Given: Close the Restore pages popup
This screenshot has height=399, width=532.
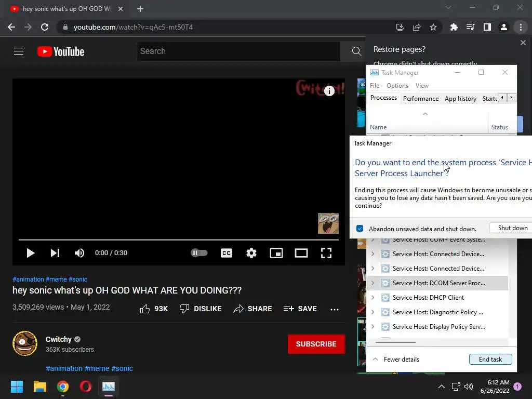Looking at the screenshot, I should [523, 43].
